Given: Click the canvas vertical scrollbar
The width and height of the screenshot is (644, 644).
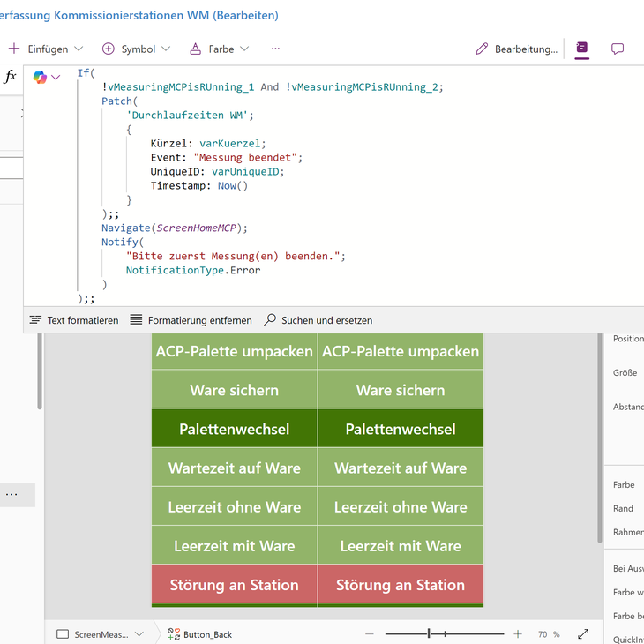Looking at the screenshot, I should point(599,438).
